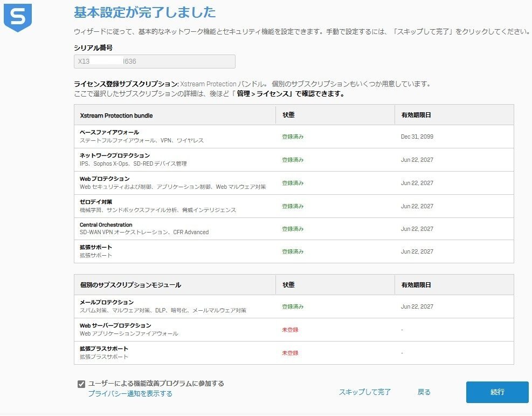This screenshot has height=416, width=532.
Task: Click 未登録 status of 拡張プラスサポート
Action: point(290,353)
